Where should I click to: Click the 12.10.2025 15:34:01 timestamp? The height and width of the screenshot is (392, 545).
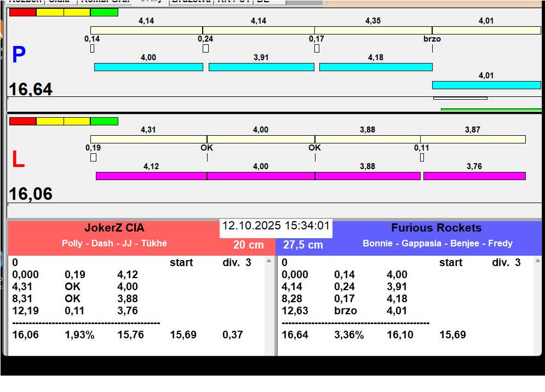[276, 226]
